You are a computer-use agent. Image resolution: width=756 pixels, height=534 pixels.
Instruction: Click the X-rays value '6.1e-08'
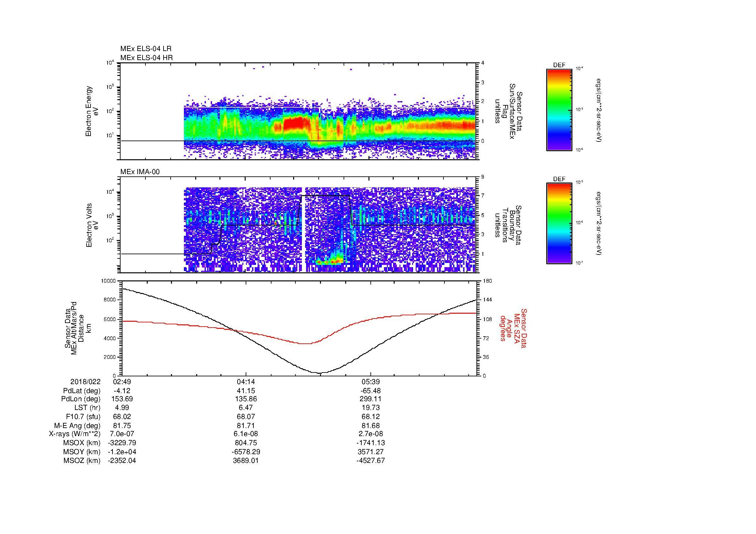[x=246, y=434]
